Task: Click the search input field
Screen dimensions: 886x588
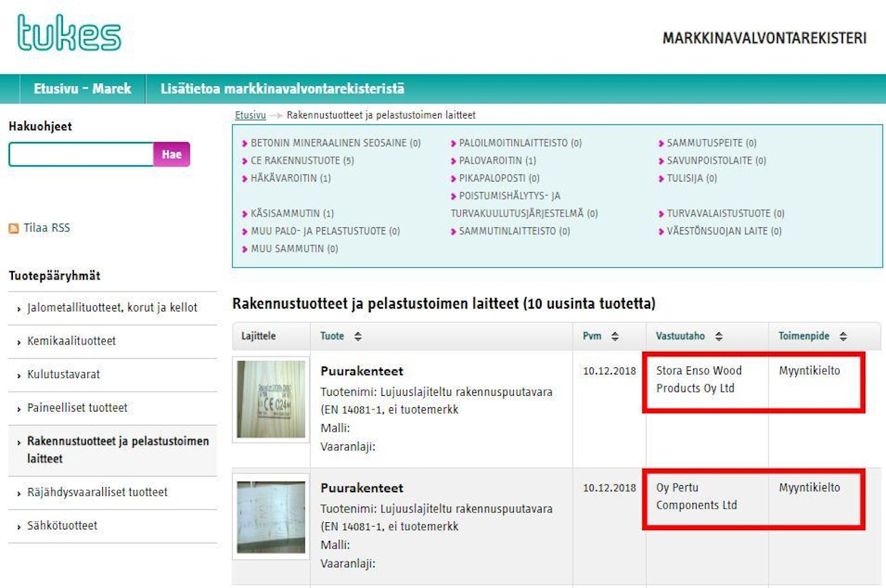Action: pos(81,154)
